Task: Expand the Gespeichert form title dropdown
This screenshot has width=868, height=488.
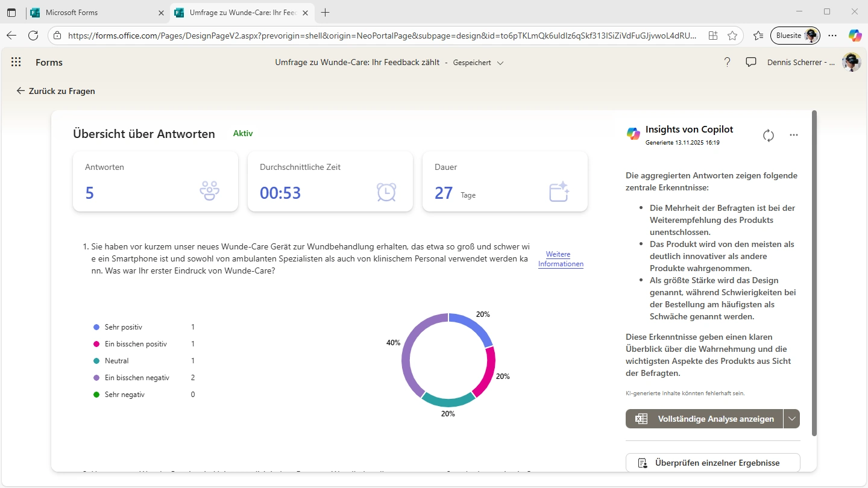Action: pyautogui.click(x=500, y=63)
